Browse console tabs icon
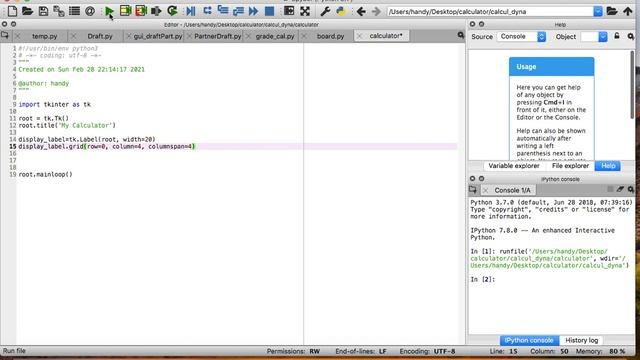The height and width of the screenshot is (360, 640). (473, 190)
